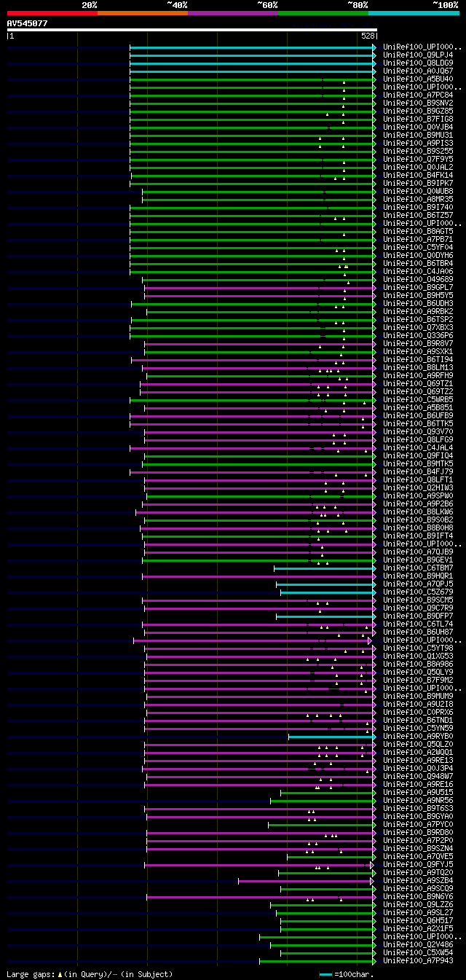This screenshot has height=980, width=466.
Task: Select hit label UniRef100_B8AGT5
Action: (418, 231)
